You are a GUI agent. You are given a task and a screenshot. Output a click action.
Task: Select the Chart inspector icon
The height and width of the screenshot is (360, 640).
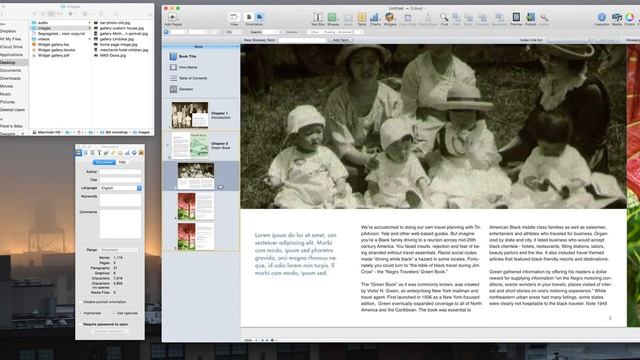click(x=127, y=153)
